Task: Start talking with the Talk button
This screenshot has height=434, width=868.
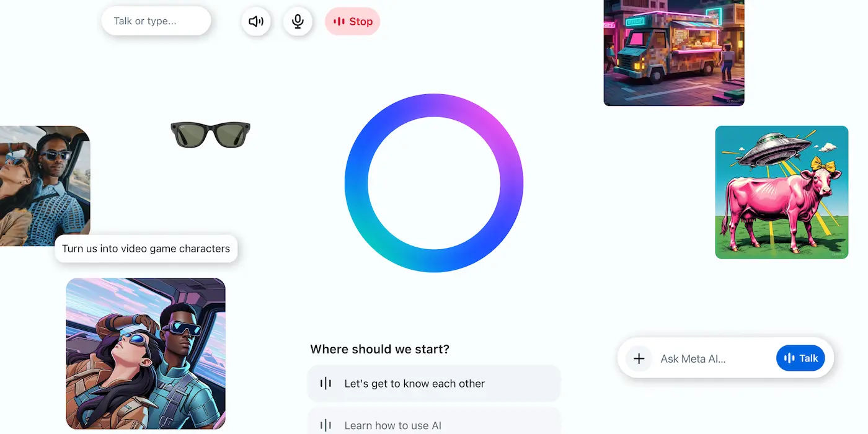Action: tap(800, 358)
